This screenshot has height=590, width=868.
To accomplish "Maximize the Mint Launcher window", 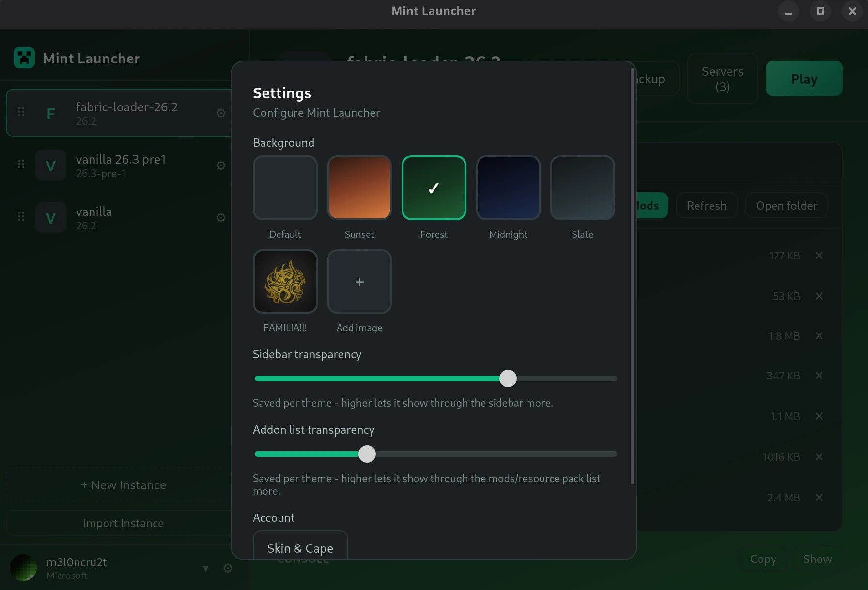I will [x=821, y=11].
